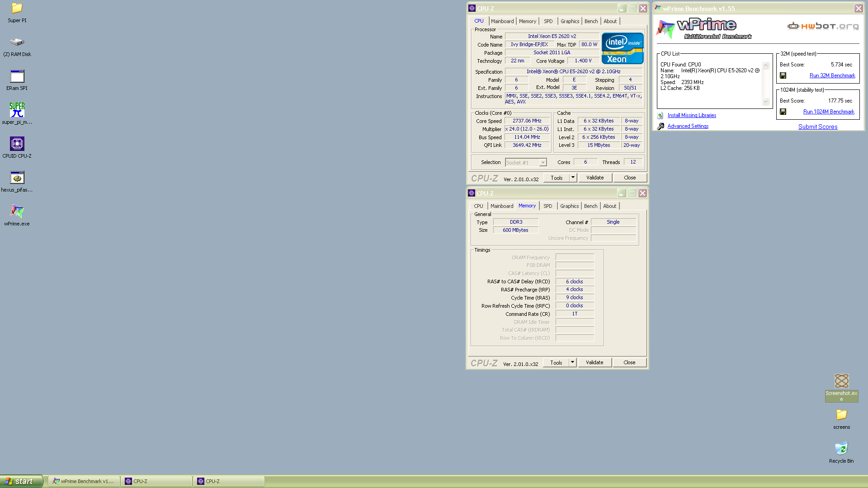Click the Command Rate value 1T

pos(575,314)
